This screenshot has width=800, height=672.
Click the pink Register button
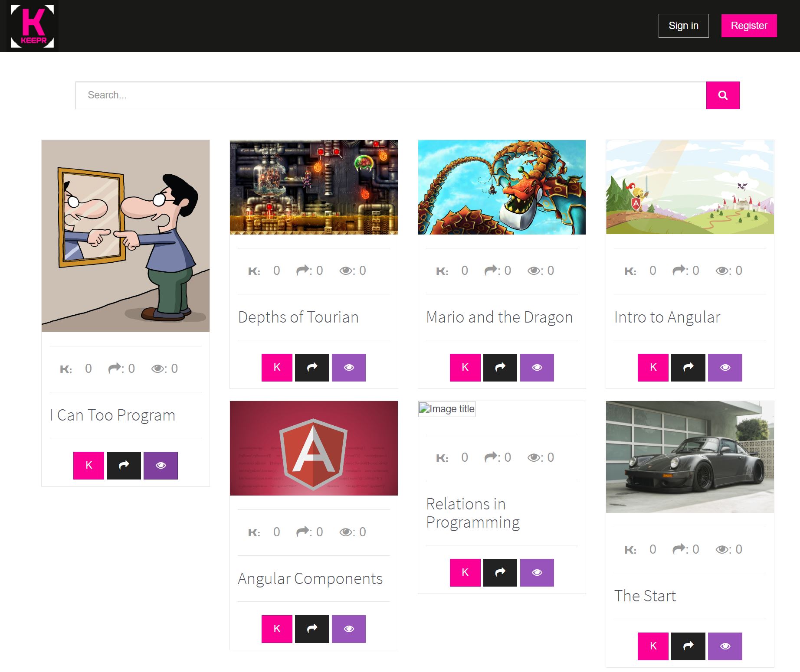749,26
